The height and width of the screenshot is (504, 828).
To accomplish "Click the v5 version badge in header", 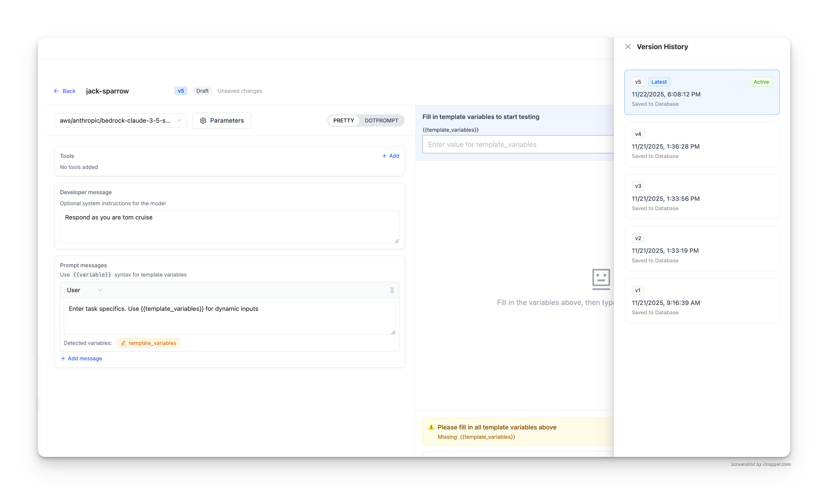I will (x=181, y=91).
